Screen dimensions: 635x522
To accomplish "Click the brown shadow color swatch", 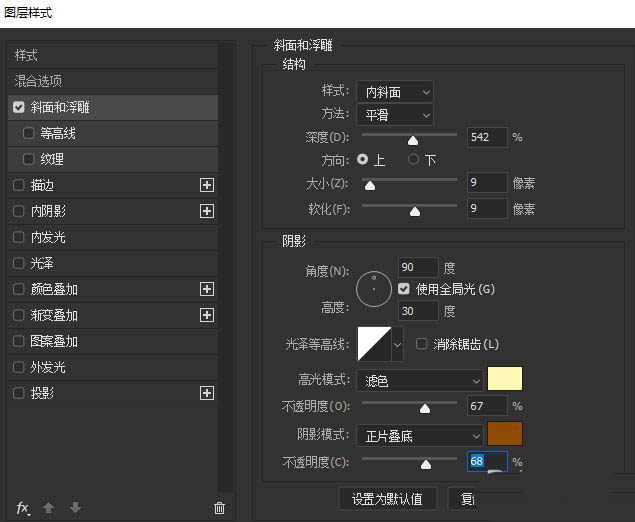I will pyautogui.click(x=505, y=433).
